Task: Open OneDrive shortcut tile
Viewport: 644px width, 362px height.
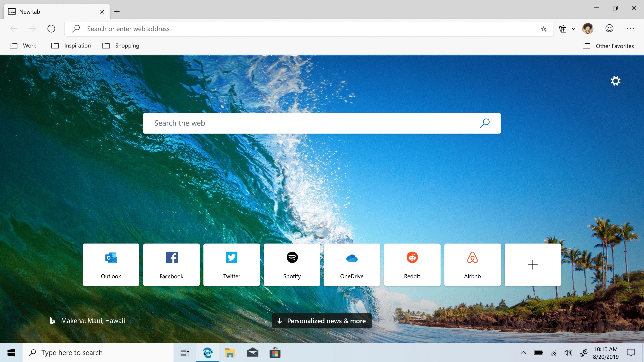Action: pos(352,264)
